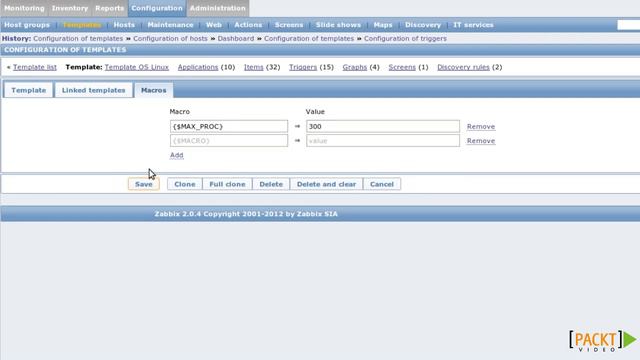Click the empty value field
Image resolution: width=640 pixels, height=360 pixels.
point(383,141)
